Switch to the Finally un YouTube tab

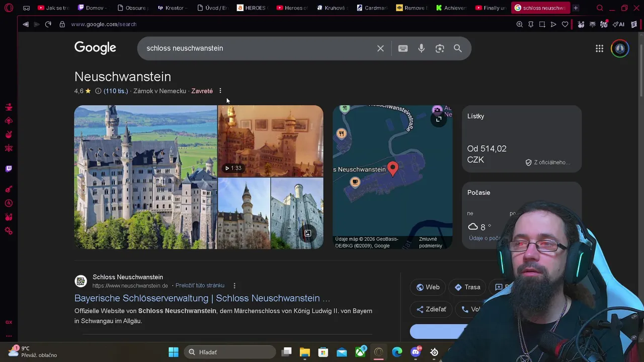coord(492,8)
